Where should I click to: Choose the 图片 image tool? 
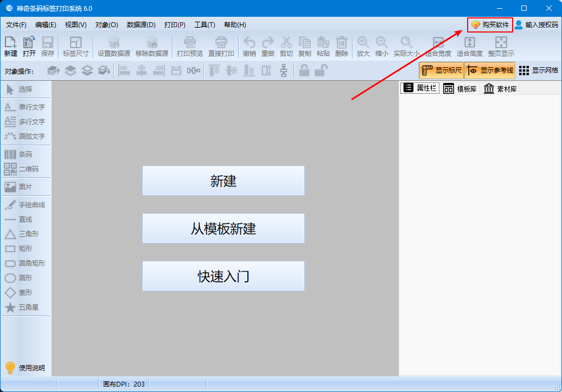coord(25,187)
